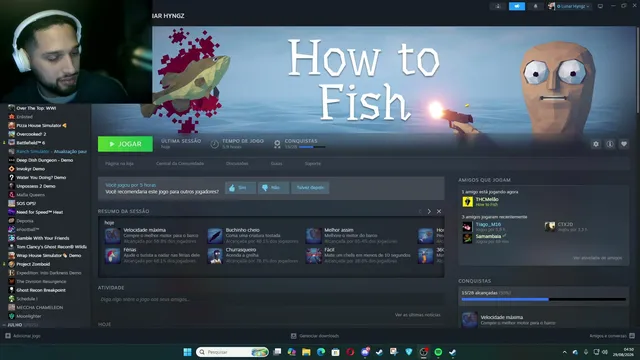Click the taskbar Pesquisar search box
Image resolution: width=640 pixels, height=360 pixels.
click(232, 352)
